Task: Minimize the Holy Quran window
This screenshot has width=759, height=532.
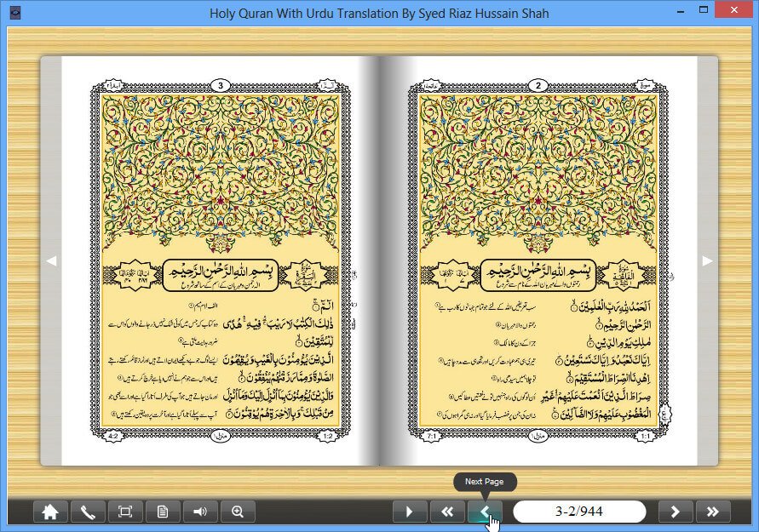Action: point(681,10)
